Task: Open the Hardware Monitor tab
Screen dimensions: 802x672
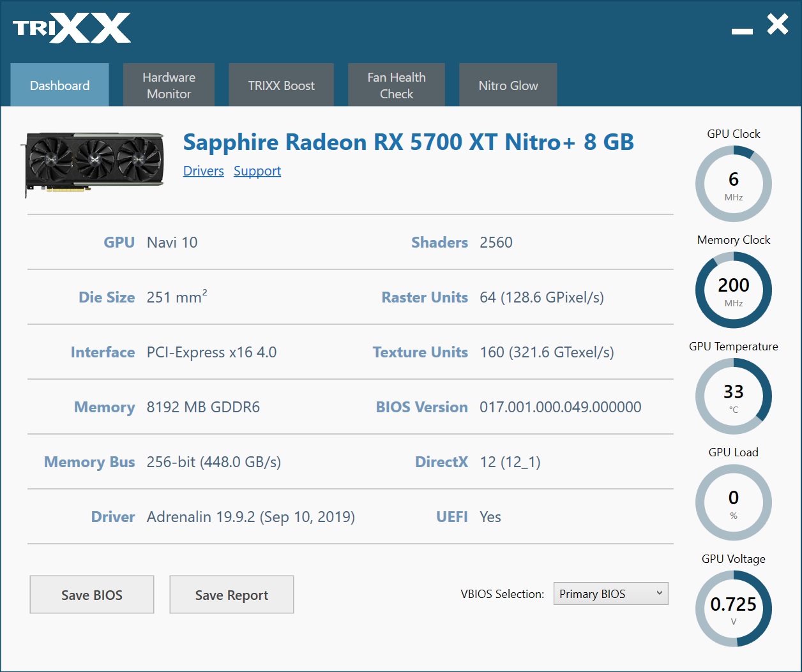Action: (x=169, y=85)
